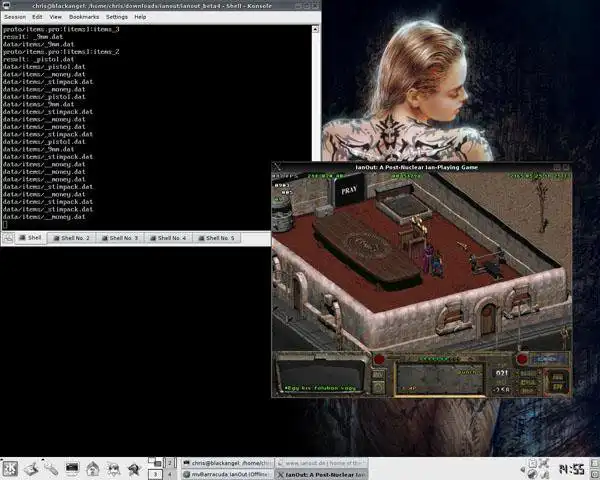The image size is (600, 480).
Task: Switch to Shell No. 4 tab
Action: click(168, 238)
